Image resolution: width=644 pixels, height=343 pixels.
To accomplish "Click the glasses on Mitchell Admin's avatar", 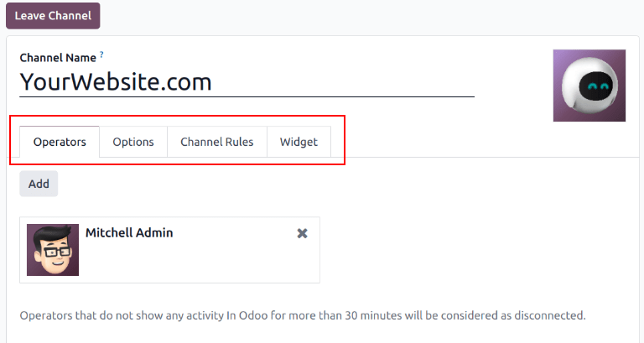I will tap(53, 250).
